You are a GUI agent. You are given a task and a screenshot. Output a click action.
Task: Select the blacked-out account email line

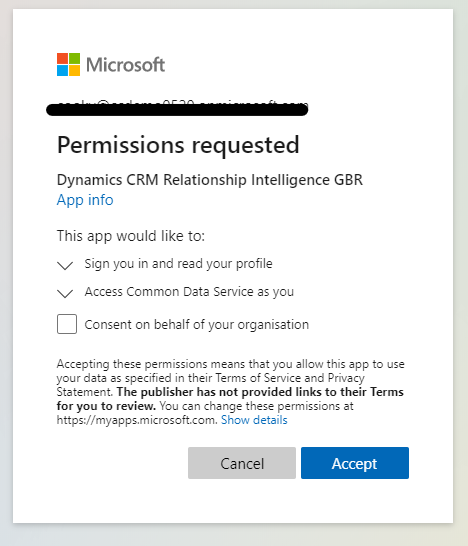point(177,108)
